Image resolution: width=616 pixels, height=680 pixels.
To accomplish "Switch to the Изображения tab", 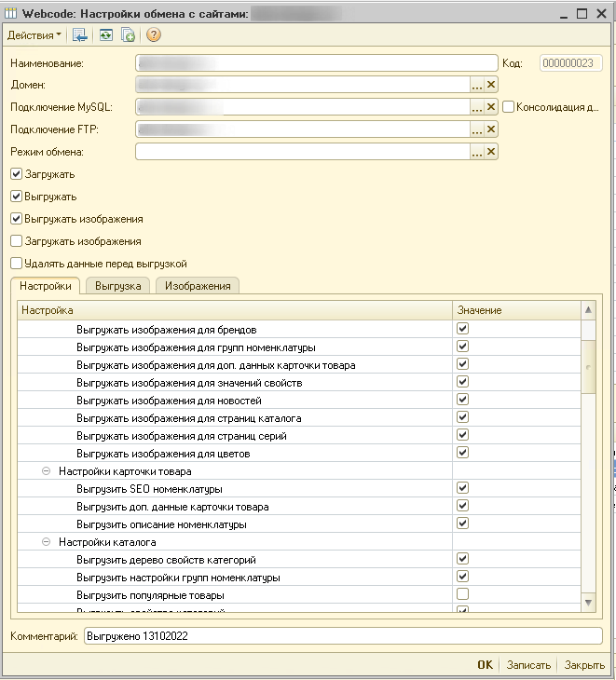I will [198, 286].
